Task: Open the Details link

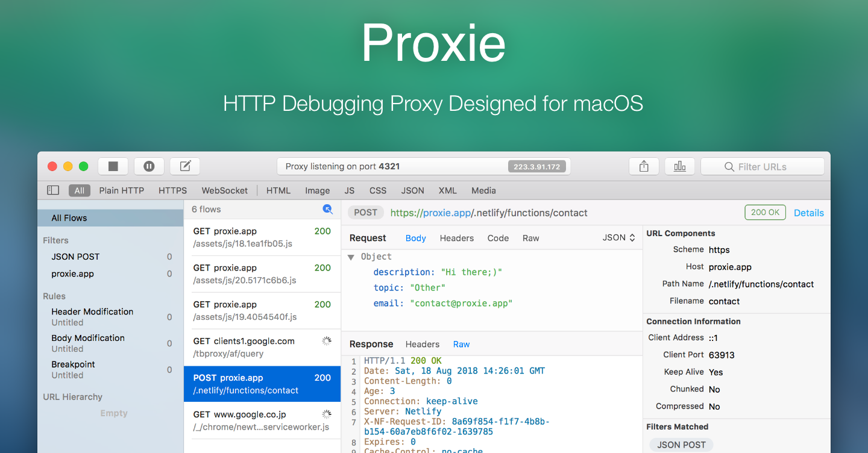Action: click(809, 213)
